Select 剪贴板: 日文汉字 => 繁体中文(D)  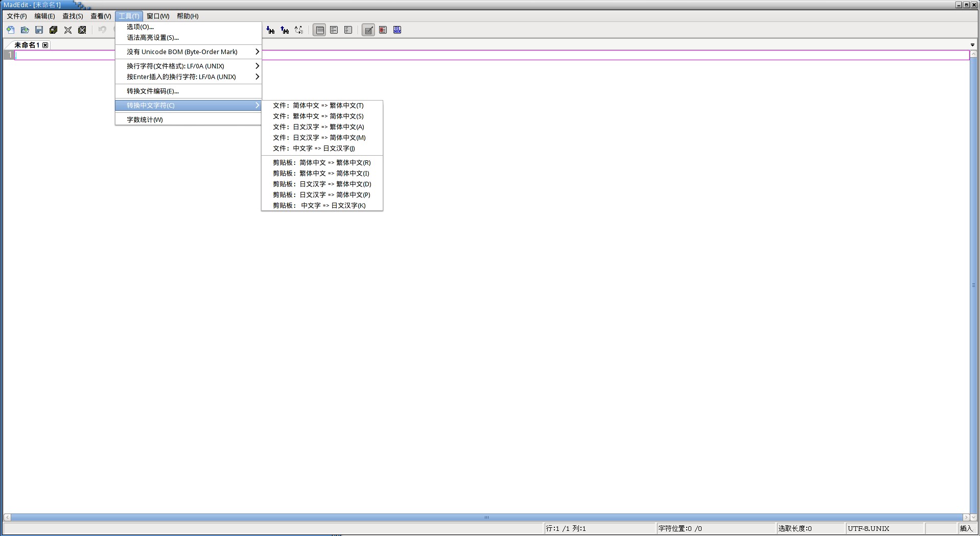[x=322, y=184]
